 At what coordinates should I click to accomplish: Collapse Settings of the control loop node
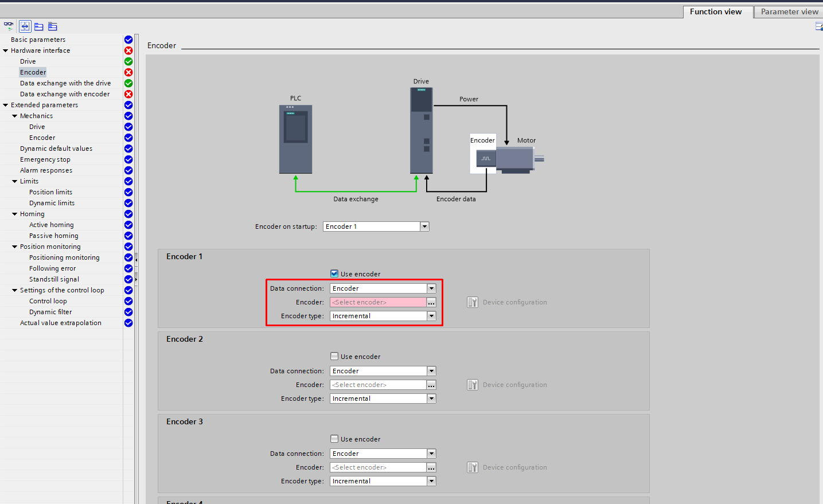tap(15, 290)
